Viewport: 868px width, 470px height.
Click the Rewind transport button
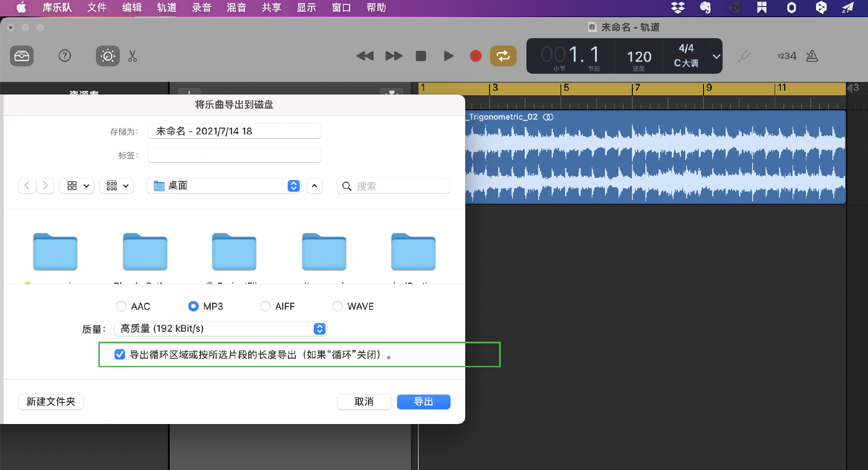pyautogui.click(x=365, y=56)
